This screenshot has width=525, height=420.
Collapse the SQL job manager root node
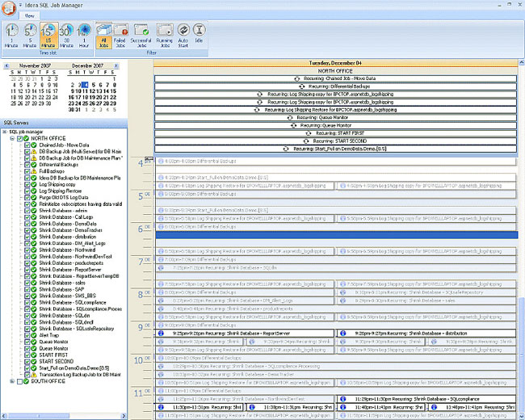(x=5, y=132)
